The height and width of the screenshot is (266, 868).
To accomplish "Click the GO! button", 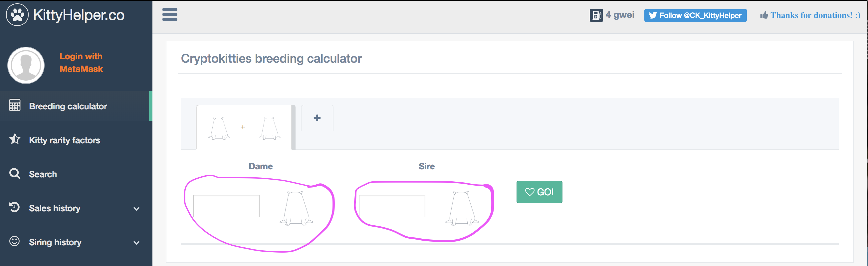I will click(539, 192).
